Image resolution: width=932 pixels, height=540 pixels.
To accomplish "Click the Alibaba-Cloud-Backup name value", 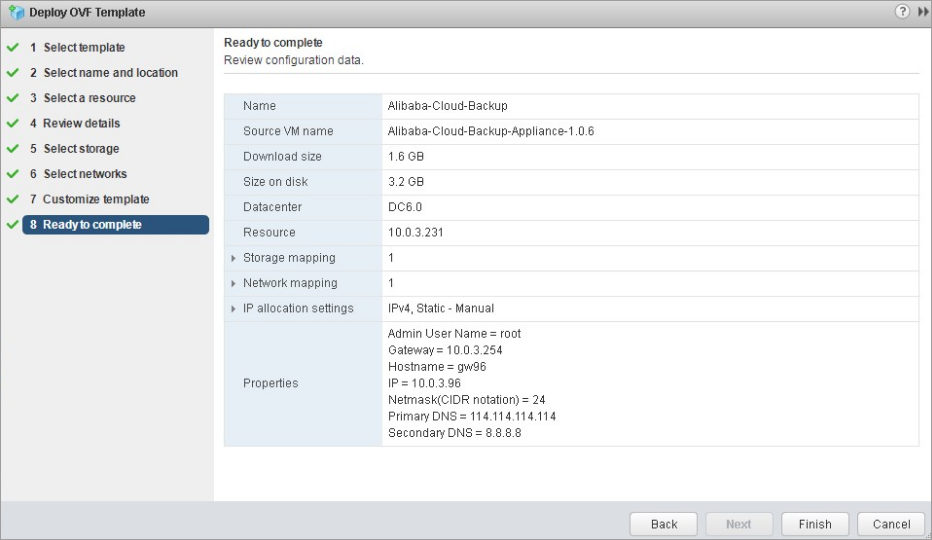I will click(x=448, y=106).
